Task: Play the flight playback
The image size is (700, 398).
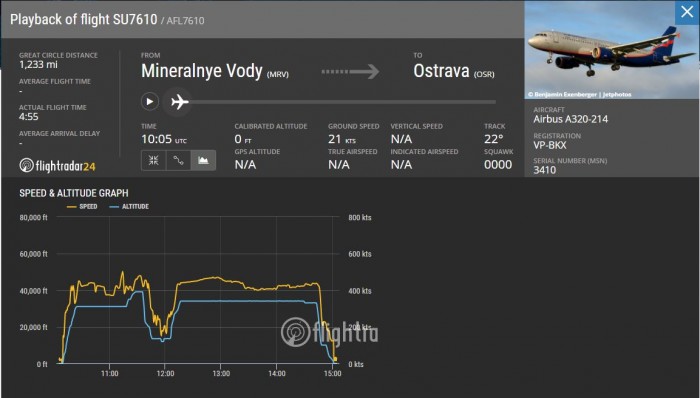Action: pyautogui.click(x=150, y=102)
